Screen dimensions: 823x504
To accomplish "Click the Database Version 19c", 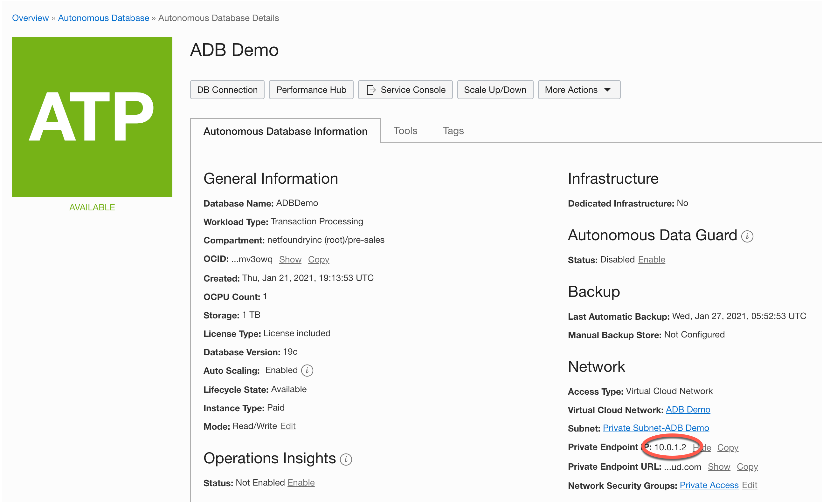I will [291, 352].
